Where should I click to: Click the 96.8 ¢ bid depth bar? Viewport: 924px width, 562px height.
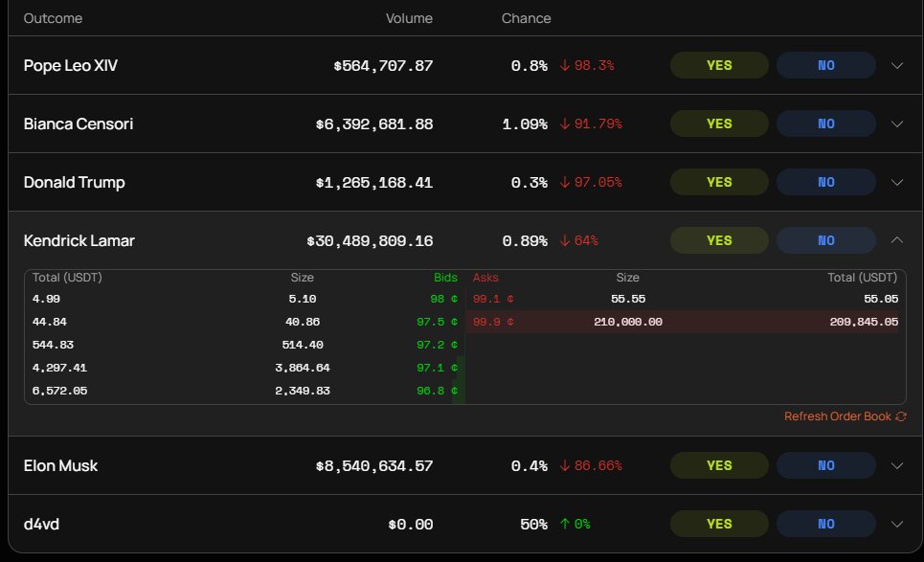[x=460, y=391]
